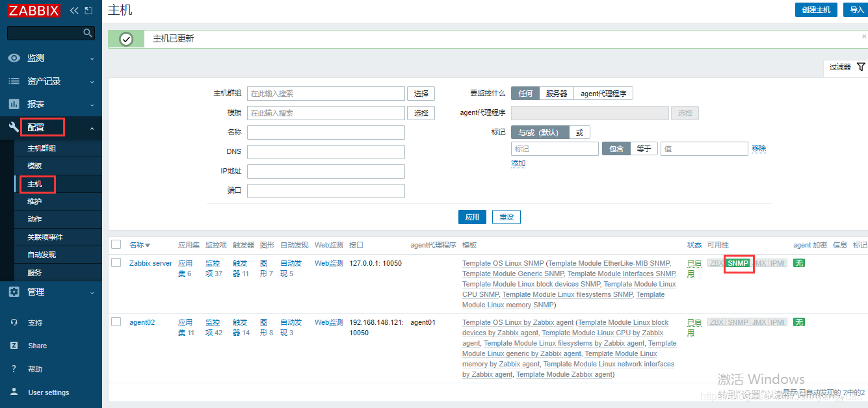Viewport: 868px width, 408px height.
Task: Click JMX availability badge for agent02
Action: click(759, 322)
